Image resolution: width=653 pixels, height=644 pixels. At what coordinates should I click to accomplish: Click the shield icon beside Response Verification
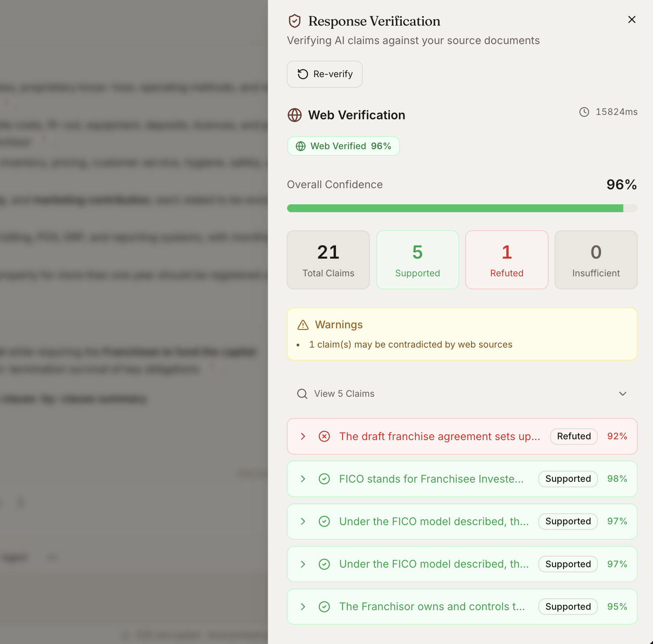[x=295, y=21]
